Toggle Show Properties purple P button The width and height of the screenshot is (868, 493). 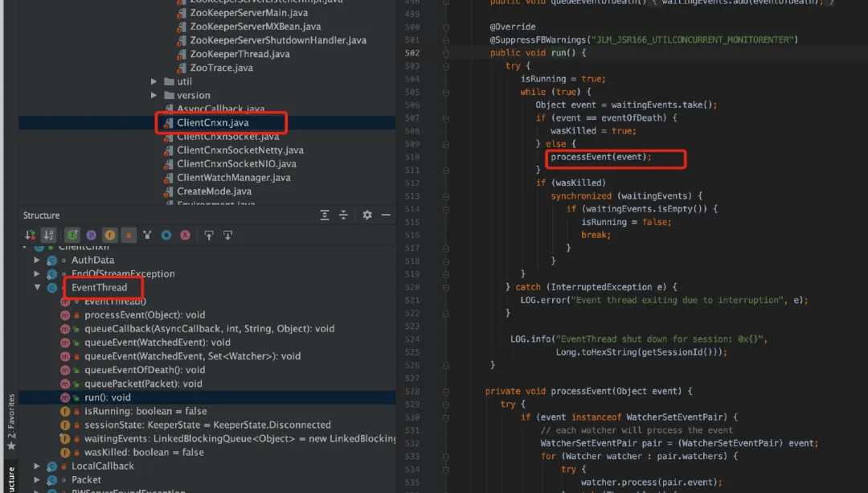[x=91, y=236]
